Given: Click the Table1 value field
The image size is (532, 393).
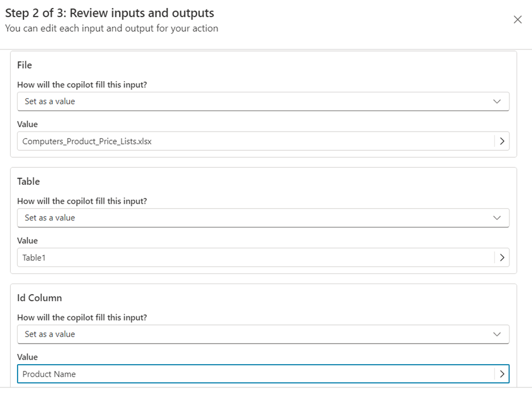Looking at the screenshot, I should point(255,257).
